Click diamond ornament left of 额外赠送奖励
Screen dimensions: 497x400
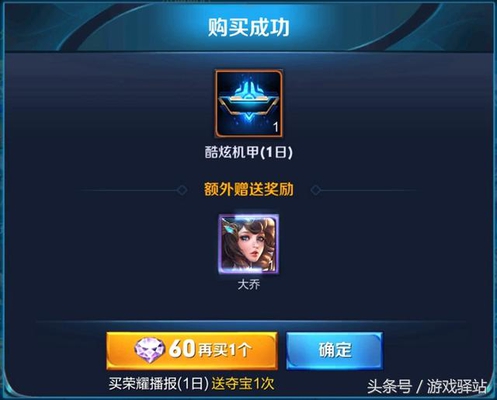tap(182, 190)
